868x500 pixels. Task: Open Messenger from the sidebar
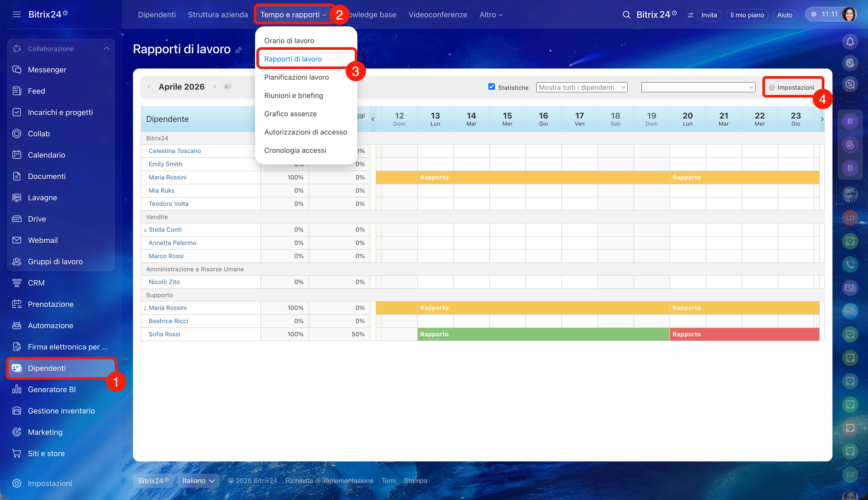47,70
